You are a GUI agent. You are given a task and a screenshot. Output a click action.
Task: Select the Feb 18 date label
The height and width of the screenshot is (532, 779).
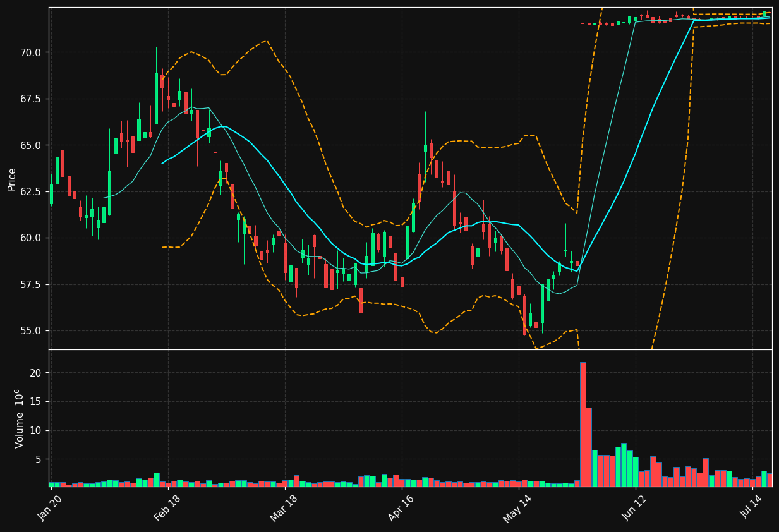[x=167, y=508]
